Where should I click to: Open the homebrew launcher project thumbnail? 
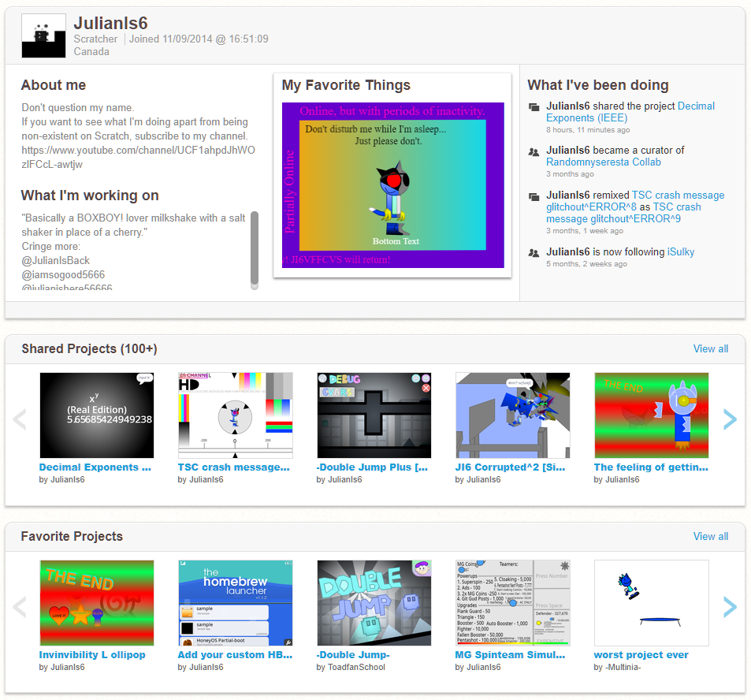pos(236,602)
